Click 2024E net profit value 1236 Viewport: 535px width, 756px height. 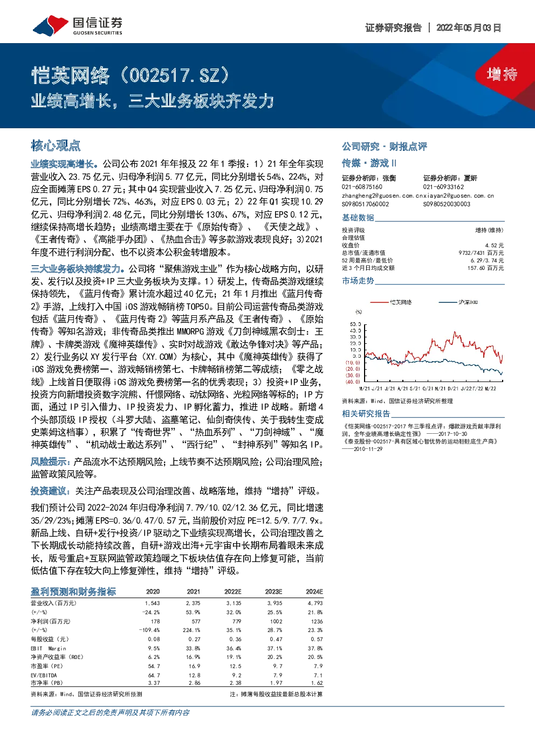[x=317, y=621]
